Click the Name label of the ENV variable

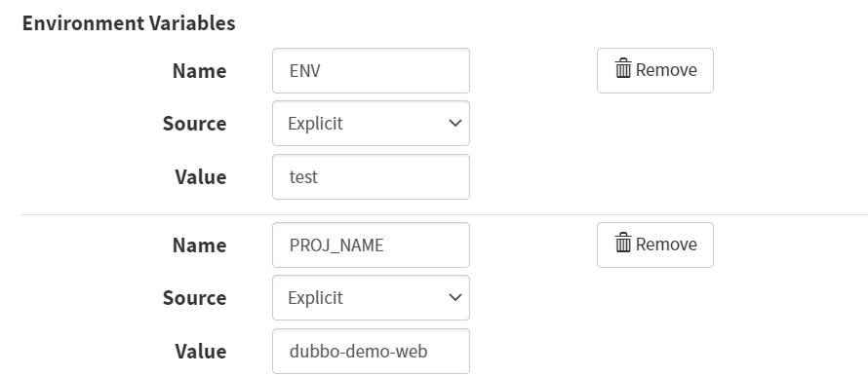[x=199, y=71]
